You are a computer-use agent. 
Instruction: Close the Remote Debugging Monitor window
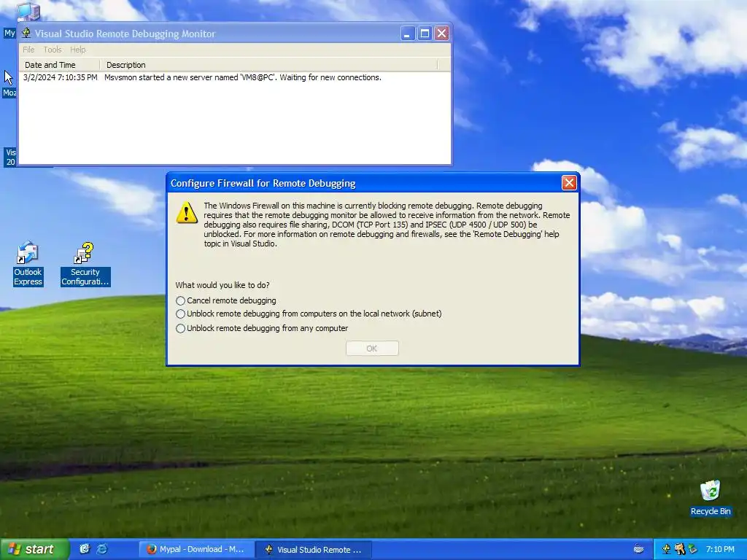[441, 34]
